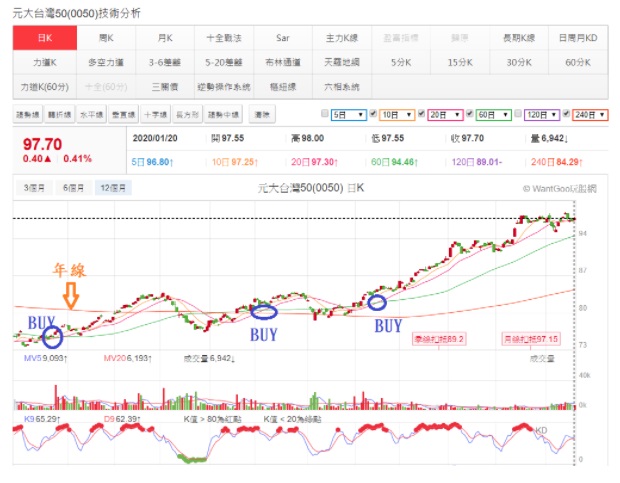The height and width of the screenshot is (483, 620).
Task: Select the 垂直線 drawing tool
Action: point(124,115)
